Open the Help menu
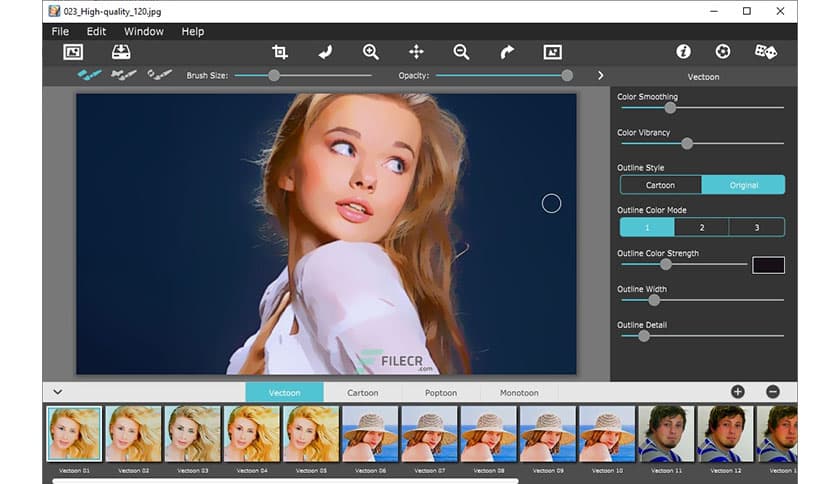 pyautogui.click(x=192, y=31)
